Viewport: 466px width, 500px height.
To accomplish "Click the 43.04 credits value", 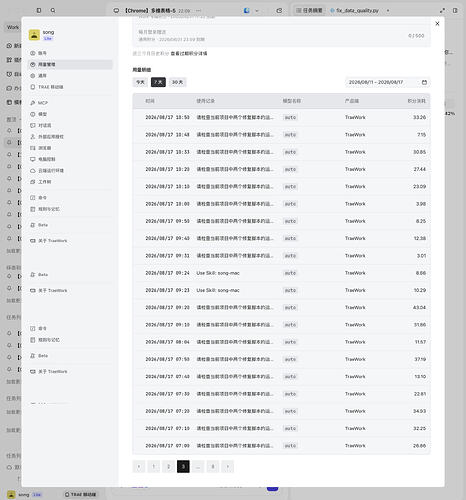I will 419,307.
